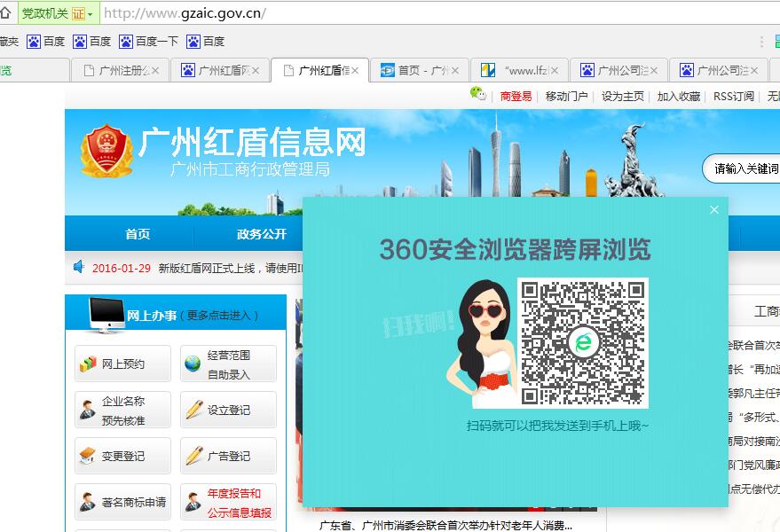Open 广告登记 service button

tap(228, 456)
